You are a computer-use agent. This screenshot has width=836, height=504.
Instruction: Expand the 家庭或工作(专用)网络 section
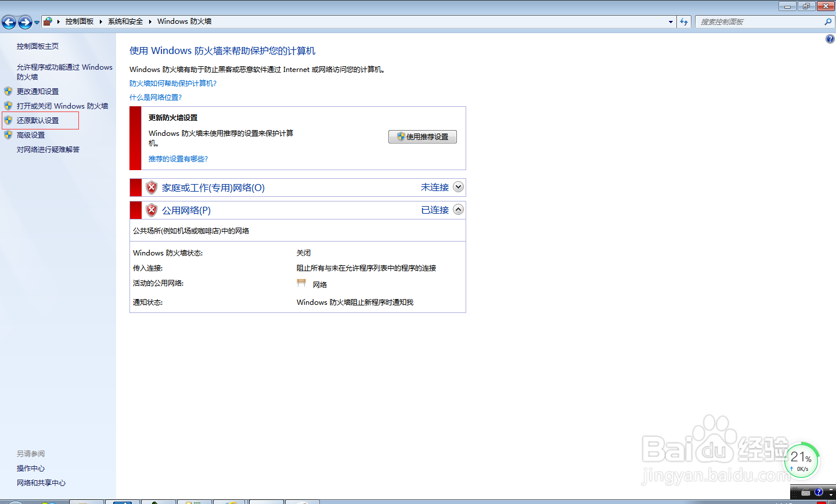pos(458,187)
